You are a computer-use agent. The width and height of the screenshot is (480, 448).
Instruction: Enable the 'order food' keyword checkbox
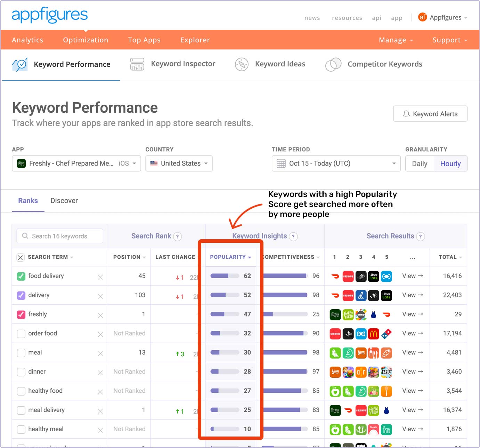(21, 333)
